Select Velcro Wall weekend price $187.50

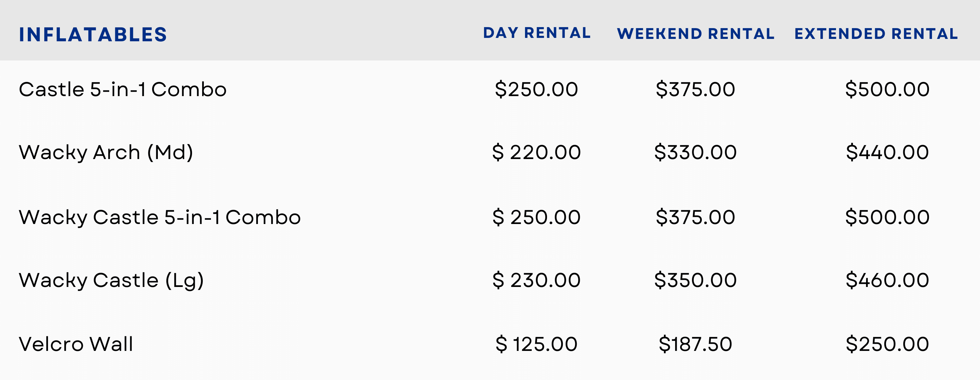point(695,344)
